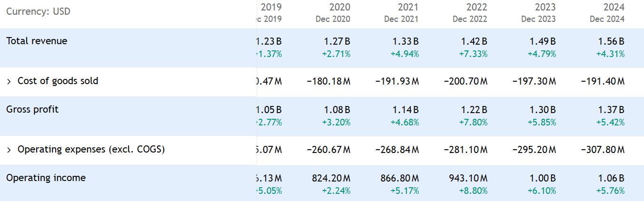Select the Operating income row label

[x=46, y=178]
